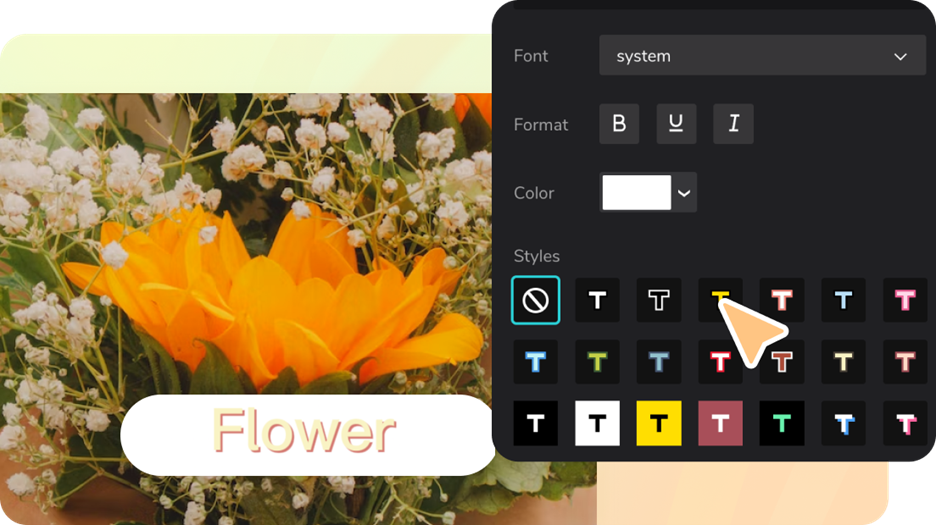The image size is (936, 525).
Task: Select the brown T with white outline style
Action: pos(782,362)
